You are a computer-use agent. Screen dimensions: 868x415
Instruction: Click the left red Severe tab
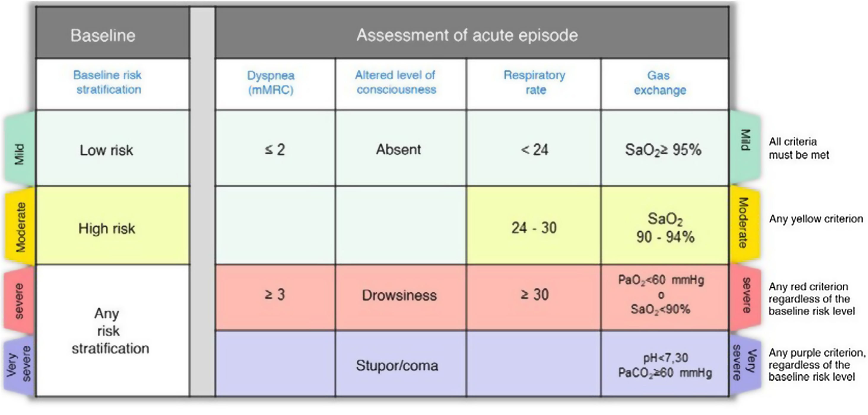coord(19,301)
